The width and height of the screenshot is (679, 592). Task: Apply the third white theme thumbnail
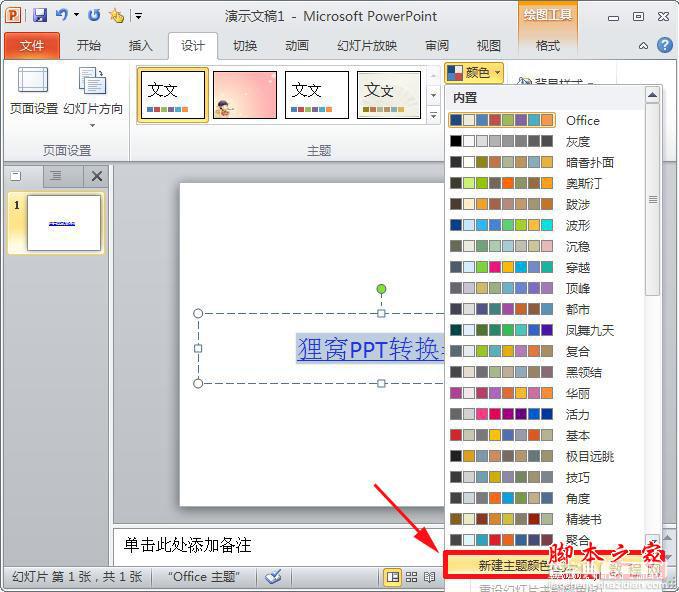[x=317, y=95]
